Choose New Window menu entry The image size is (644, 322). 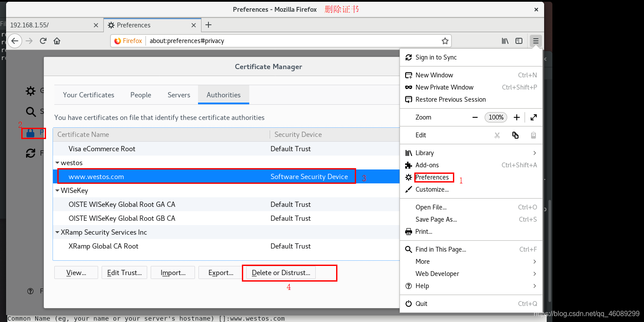click(x=471, y=75)
